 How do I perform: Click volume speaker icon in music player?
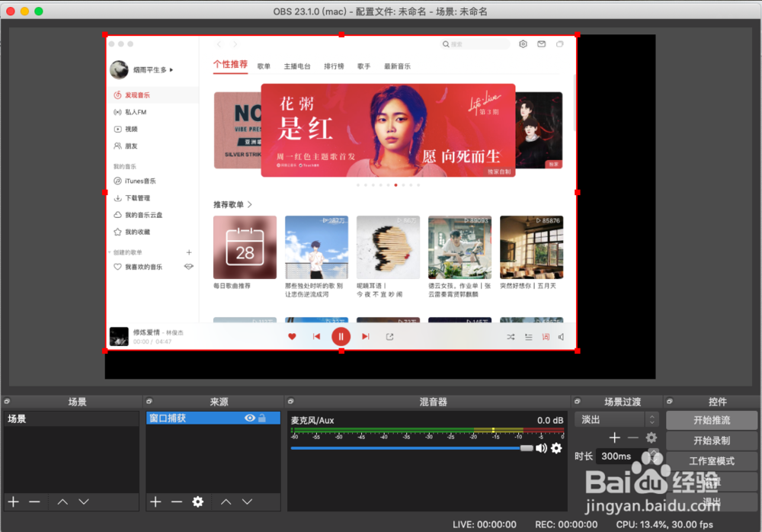click(562, 337)
